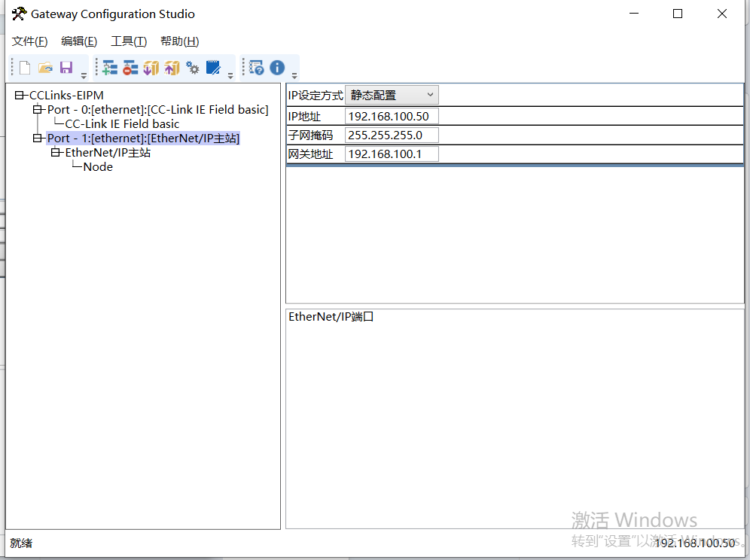Select the Node tree item
This screenshot has height=560, width=750.
(x=98, y=167)
